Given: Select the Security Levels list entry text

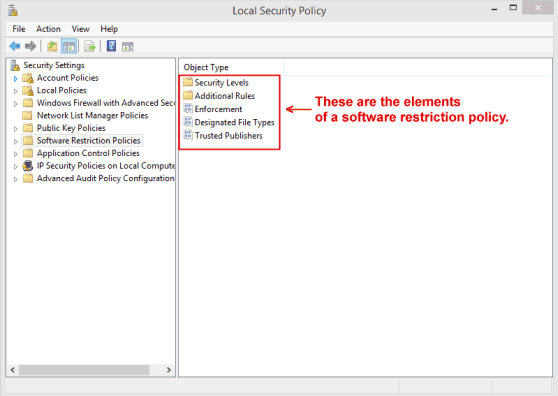Looking at the screenshot, I should [x=221, y=83].
